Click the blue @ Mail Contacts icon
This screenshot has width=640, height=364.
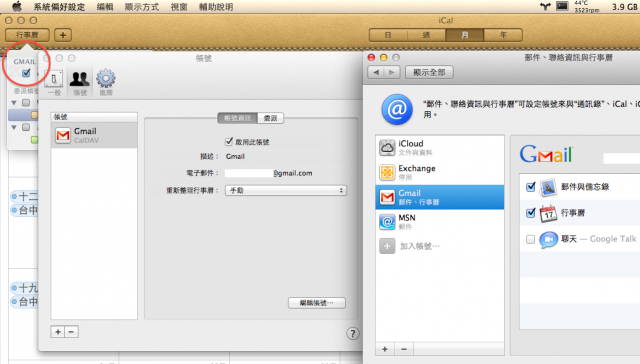[x=397, y=109]
